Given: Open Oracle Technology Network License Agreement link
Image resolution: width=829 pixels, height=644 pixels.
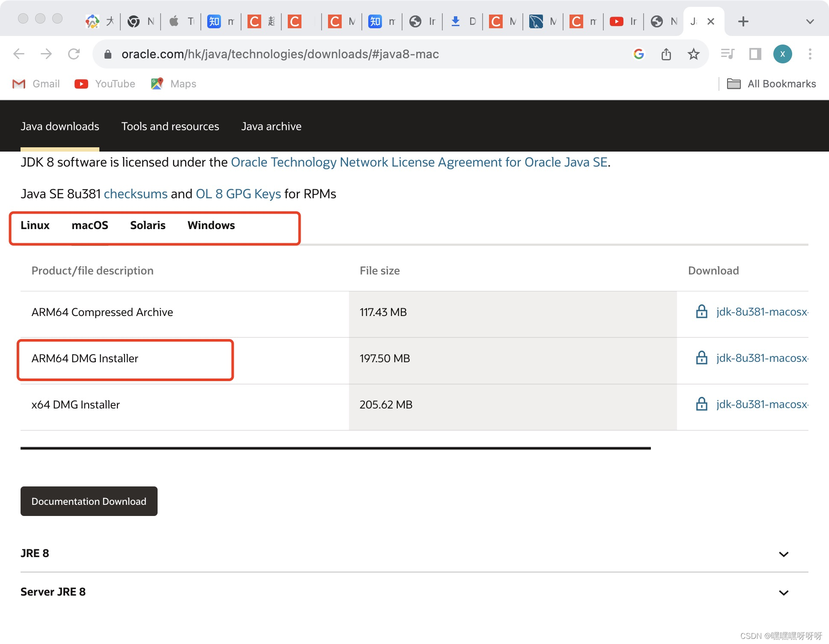Looking at the screenshot, I should 419,162.
